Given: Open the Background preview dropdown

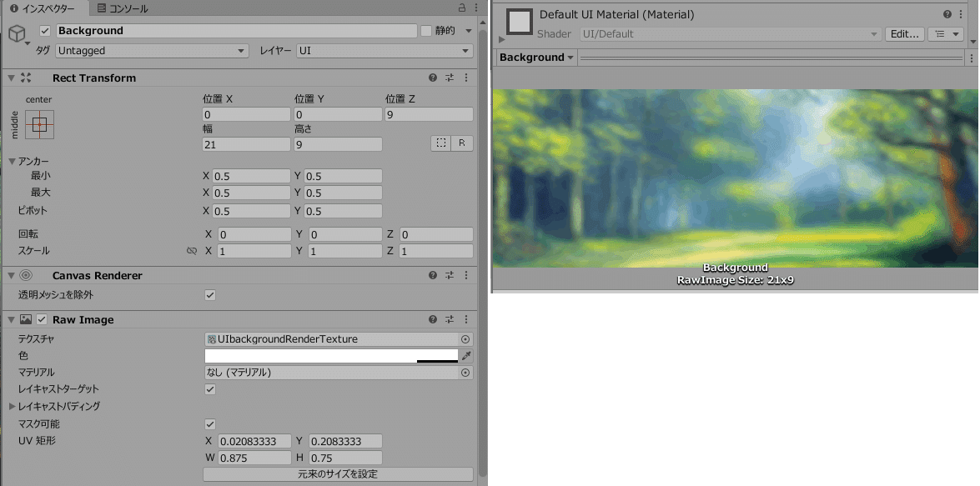Looking at the screenshot, I should [x=537, y=58].
